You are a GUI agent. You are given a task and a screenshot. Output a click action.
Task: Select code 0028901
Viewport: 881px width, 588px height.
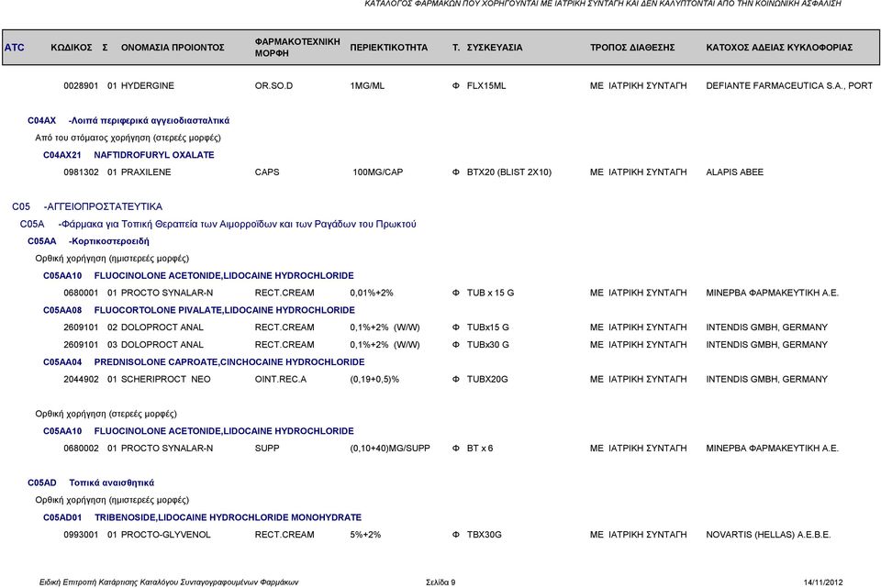(81, 86)
